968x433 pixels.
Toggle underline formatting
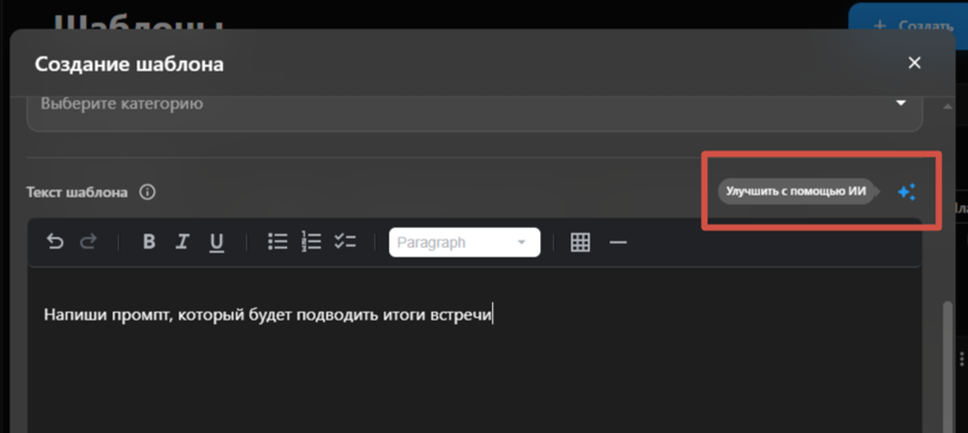coord(216,243)
